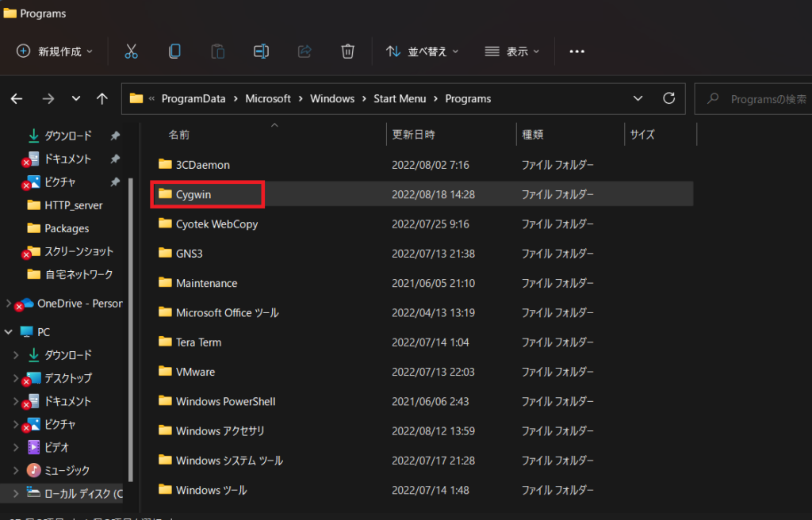This screenshot has height=520, width=812.
Task: Click date 2021/06/05 21:10 cell
Action: click(433, 283)
